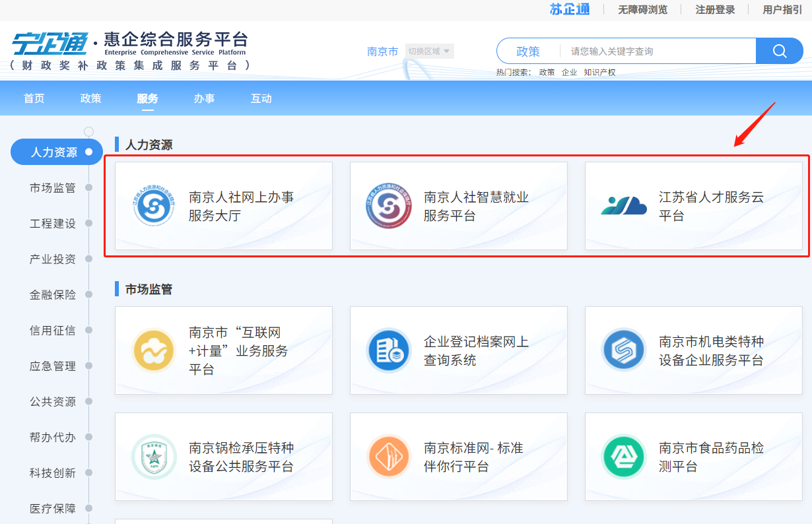Viewport: 812px width, 524px height.
Task: Click the 人力资源 section heading
Action: pyautogui.click(x=149, y=145)
